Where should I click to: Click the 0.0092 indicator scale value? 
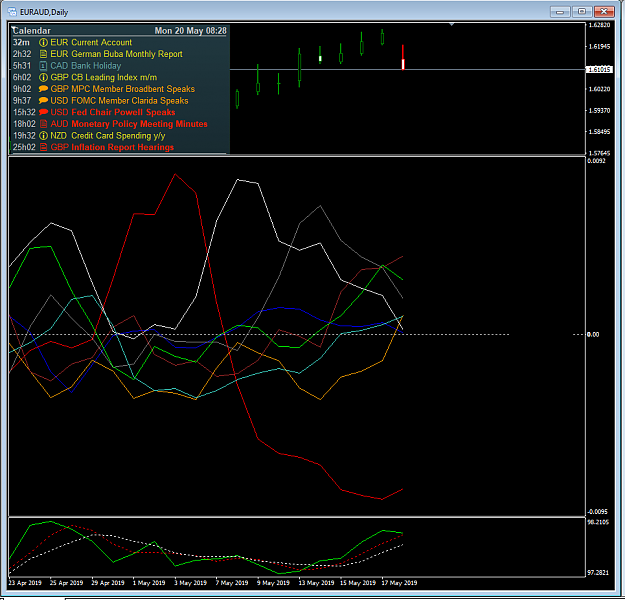596,161
